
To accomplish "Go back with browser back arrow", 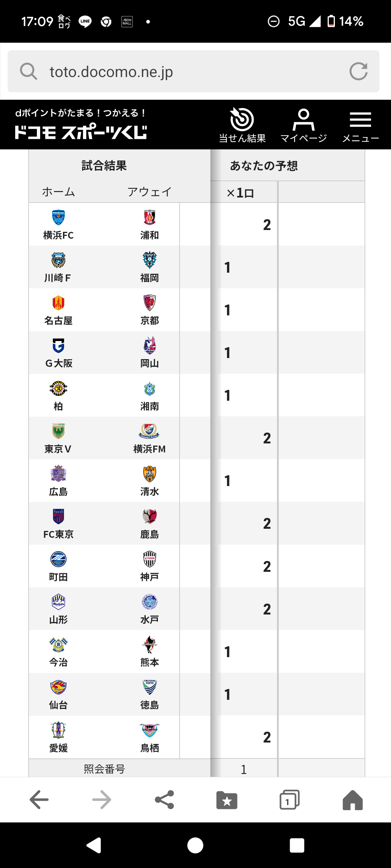I will point(39,800).
